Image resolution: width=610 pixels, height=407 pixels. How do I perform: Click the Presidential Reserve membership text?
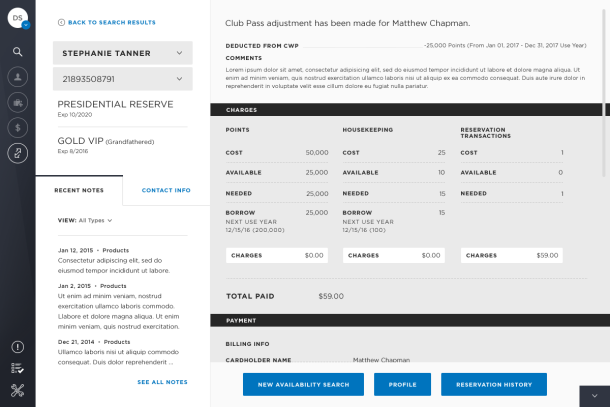click(x=115, y=104)
